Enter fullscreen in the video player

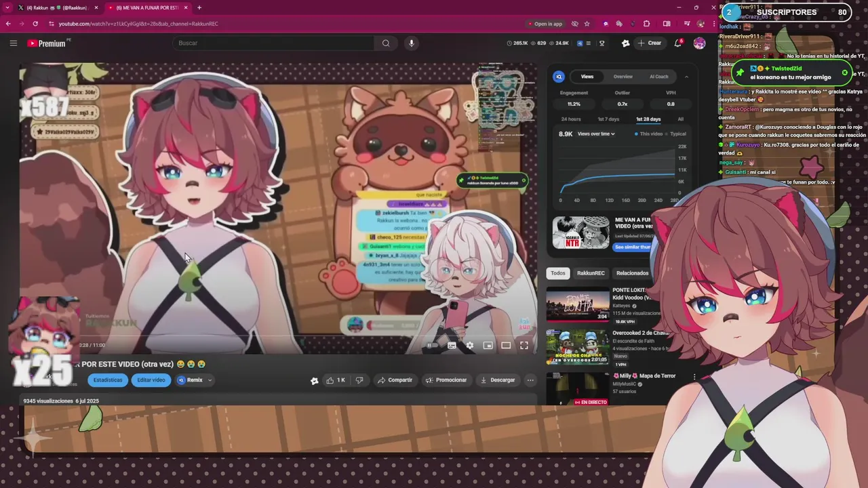tap(524, 346)
